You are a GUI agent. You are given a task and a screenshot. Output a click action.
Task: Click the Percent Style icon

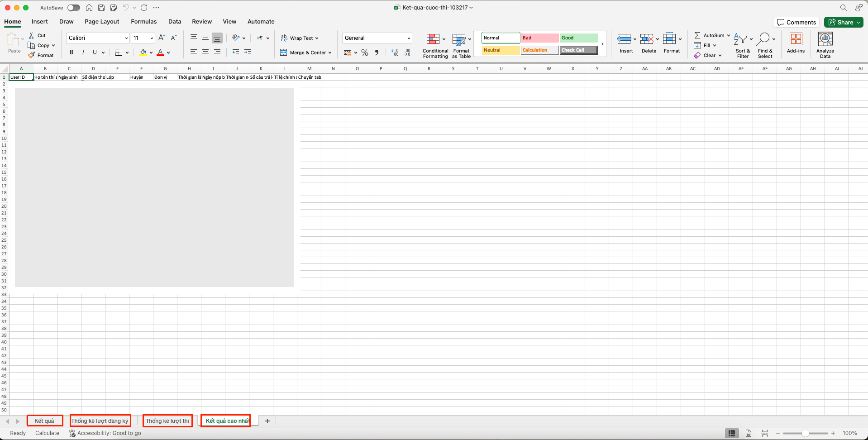click(x=365, y=53)
